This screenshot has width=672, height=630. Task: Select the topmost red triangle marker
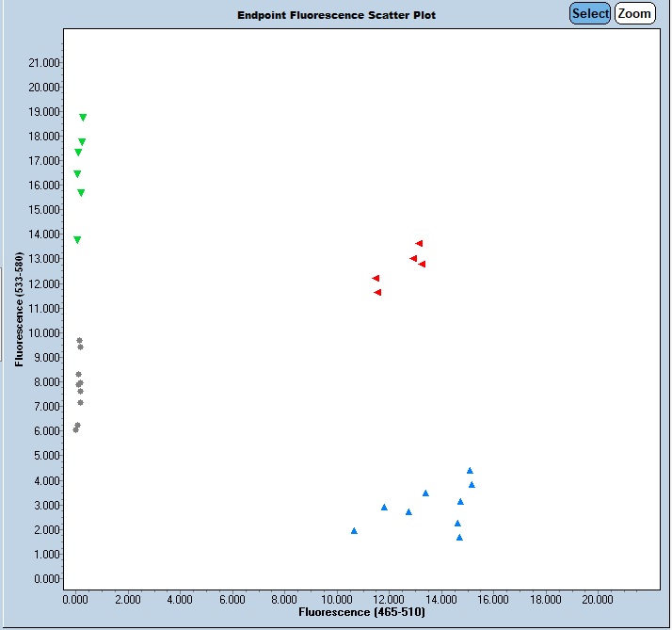[419, 244]
